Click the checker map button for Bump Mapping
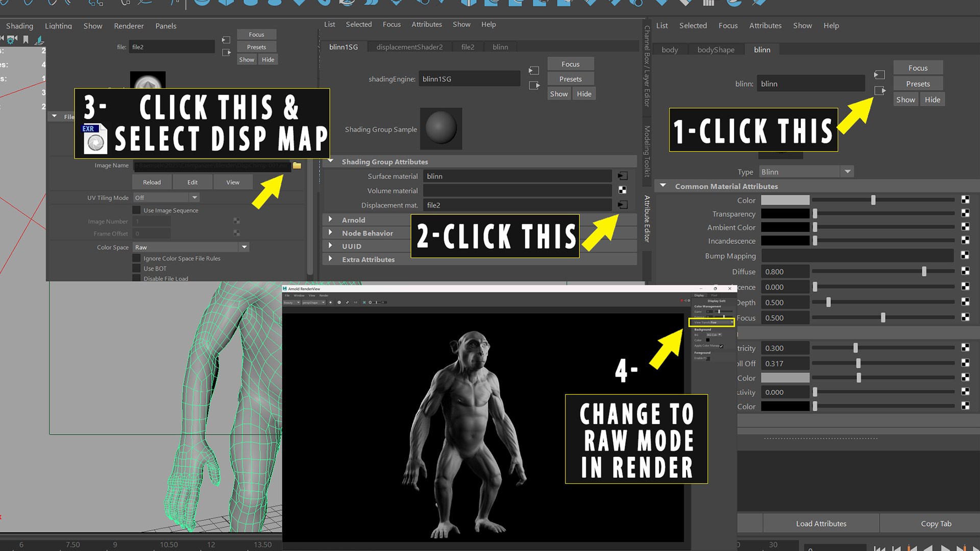The image size is (980, 551). click(x=965, y=255)
